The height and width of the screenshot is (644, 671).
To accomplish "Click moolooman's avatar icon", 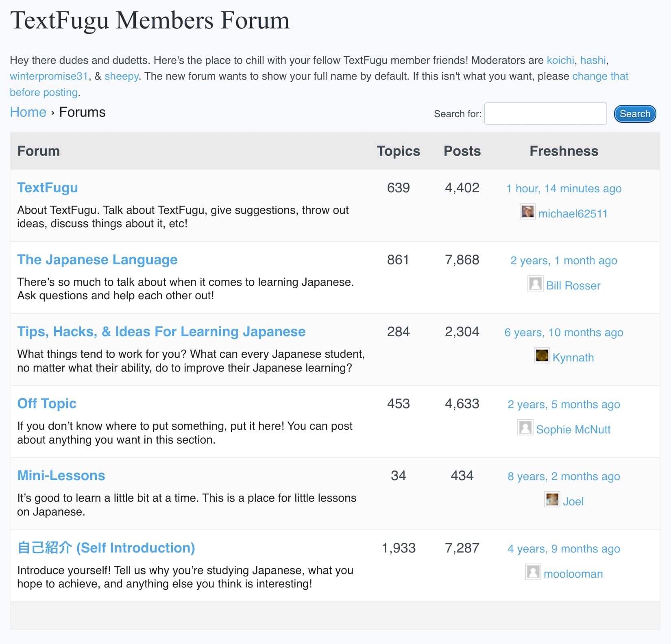I will tap(533, 572).
